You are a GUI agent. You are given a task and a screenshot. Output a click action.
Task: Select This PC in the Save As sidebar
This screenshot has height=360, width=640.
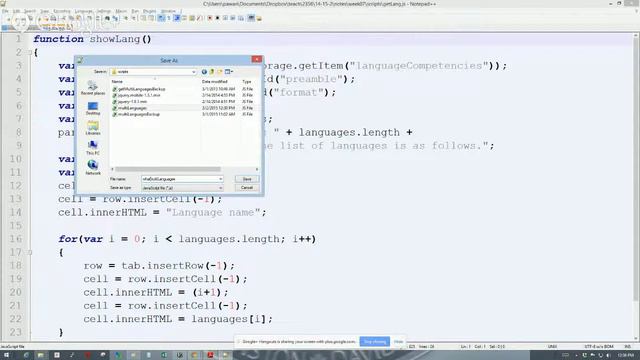tap(93, 148)
